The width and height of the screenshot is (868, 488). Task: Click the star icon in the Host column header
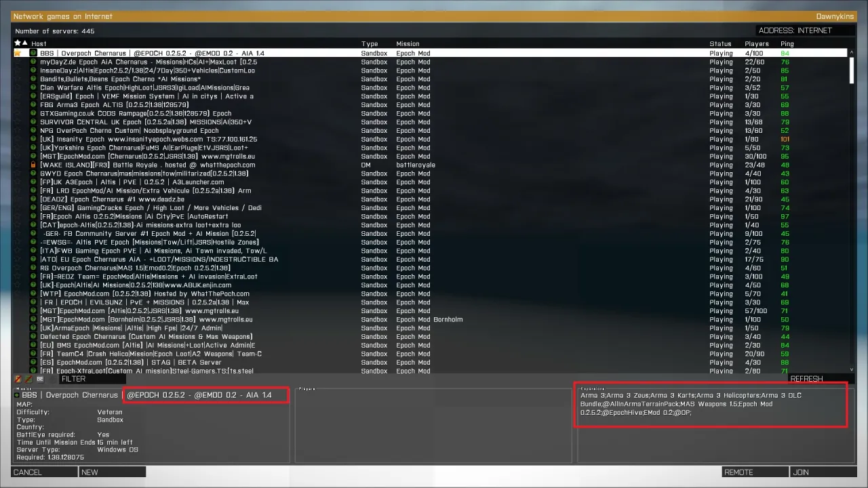pyautogui.click(x=18, y=43)
